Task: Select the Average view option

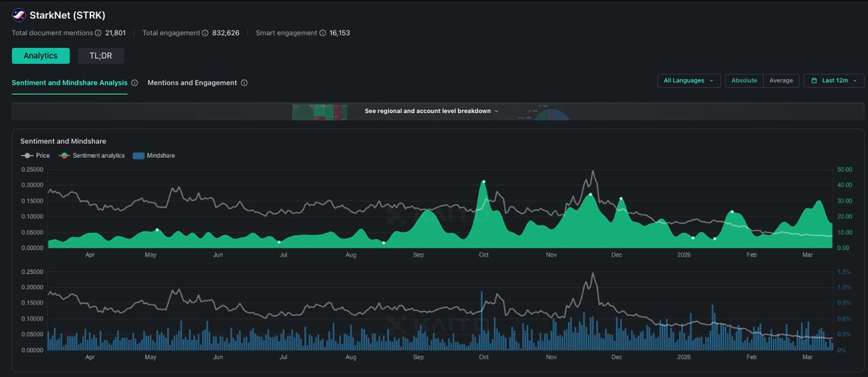Action: 781,81
